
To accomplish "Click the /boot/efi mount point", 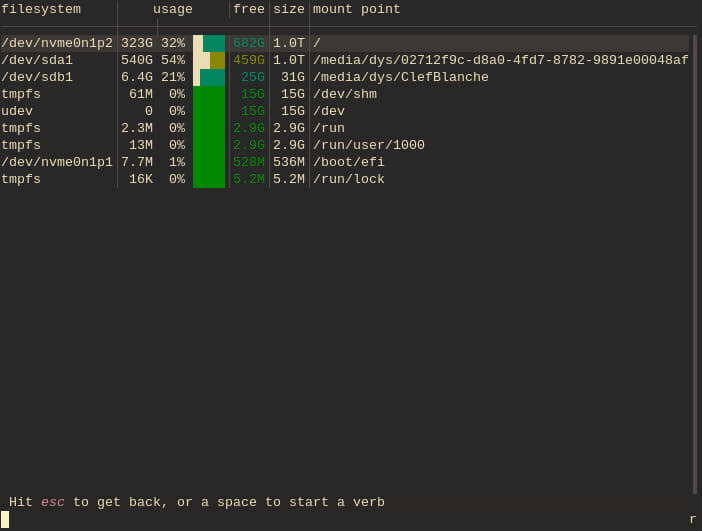I will (x=348, y=162).
